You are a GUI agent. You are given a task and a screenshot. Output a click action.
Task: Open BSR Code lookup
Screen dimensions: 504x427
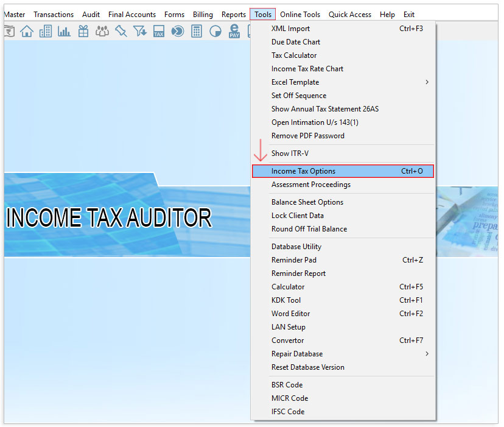coord(343,385)
